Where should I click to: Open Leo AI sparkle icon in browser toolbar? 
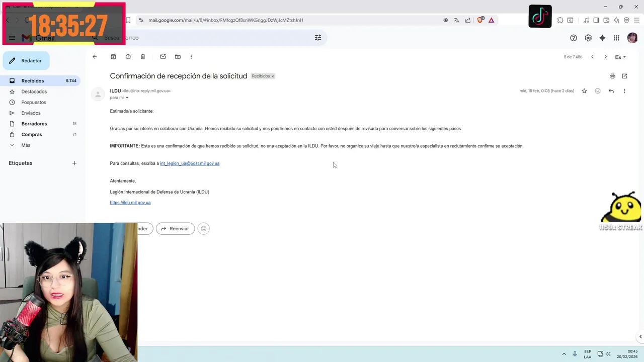[x=616, y=20]
